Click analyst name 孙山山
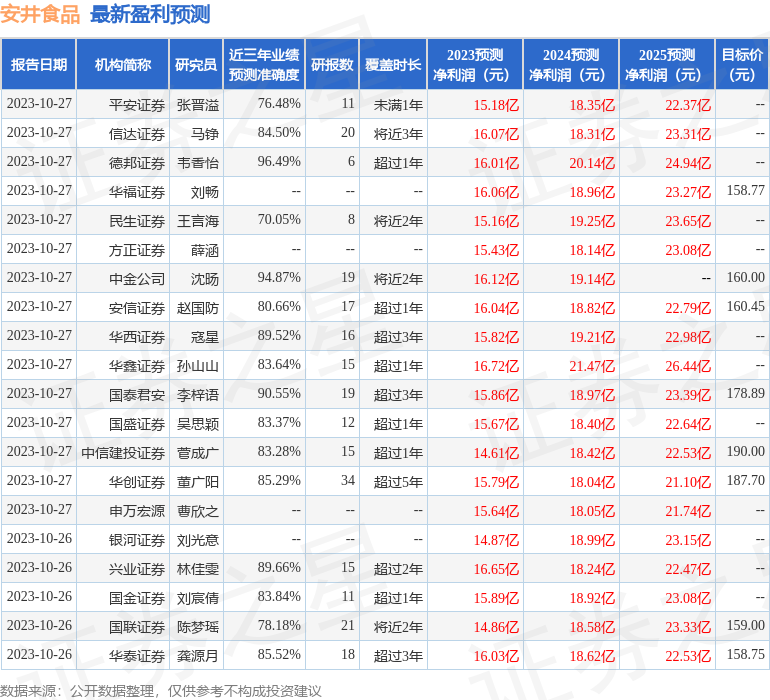 tap(197, 365)
